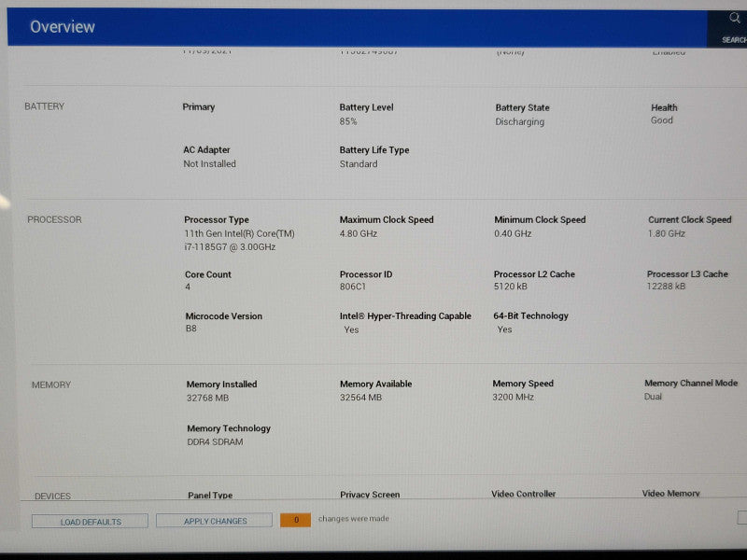The image size is (747, 560).
Task: Open the Search icon in header
Action: point(734,19)
